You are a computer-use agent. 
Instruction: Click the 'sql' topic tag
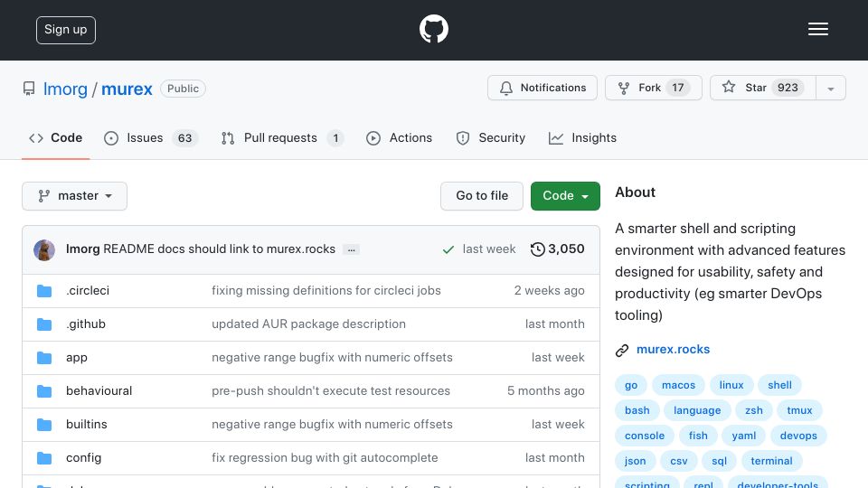[719, 462]
